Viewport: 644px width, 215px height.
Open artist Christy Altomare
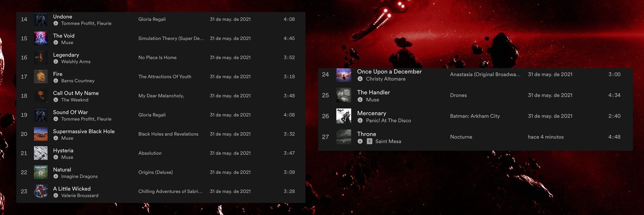386,79
